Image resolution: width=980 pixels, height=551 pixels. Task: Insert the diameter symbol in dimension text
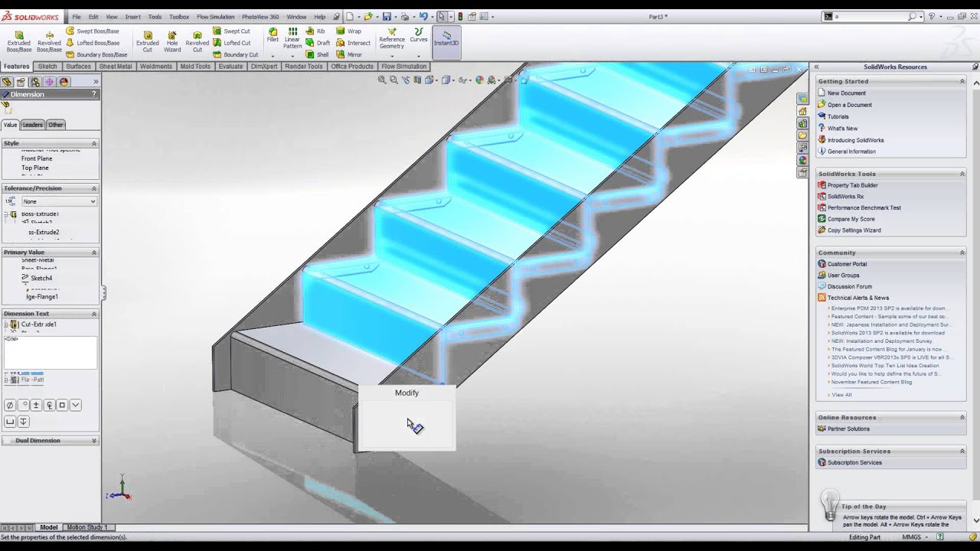click(x=10, y=405)
